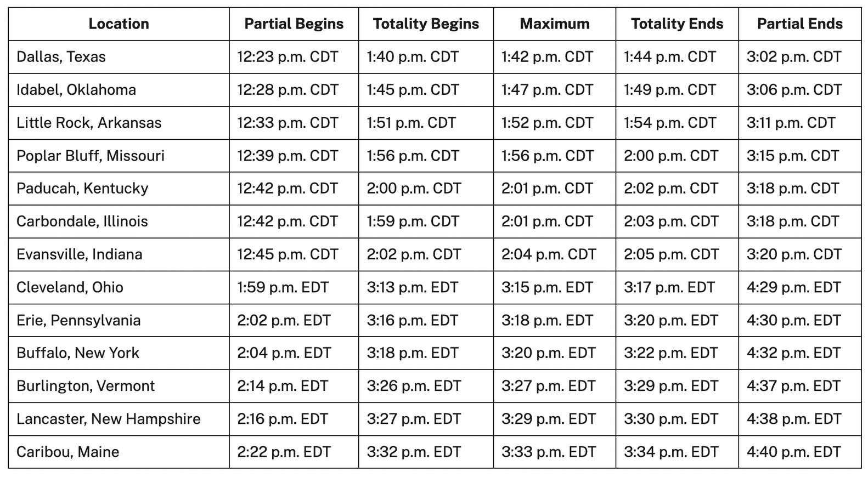
Task: Click the Paducah, Kentucky cell
Action: (119, 189)
